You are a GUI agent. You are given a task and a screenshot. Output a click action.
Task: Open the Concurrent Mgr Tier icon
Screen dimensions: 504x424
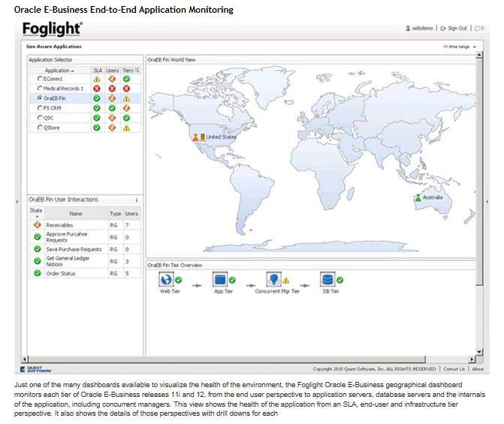tap(274, 279)
